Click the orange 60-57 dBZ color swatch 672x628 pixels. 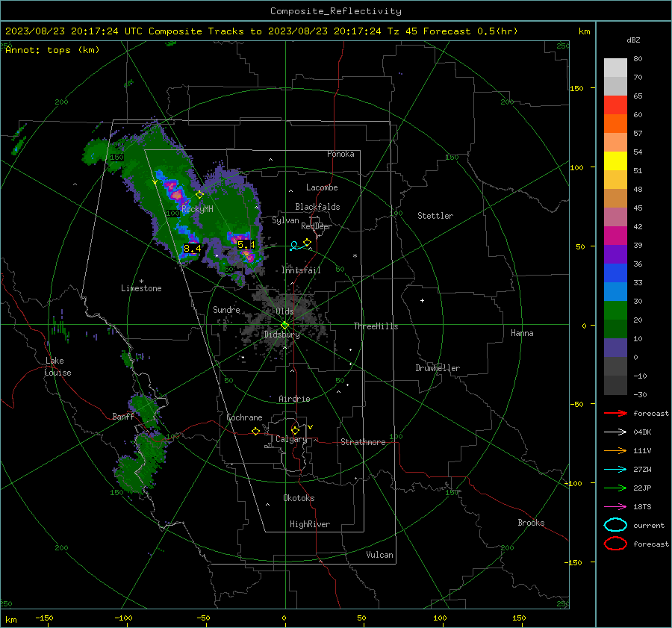pyautogui.click(x=615, y=124)
